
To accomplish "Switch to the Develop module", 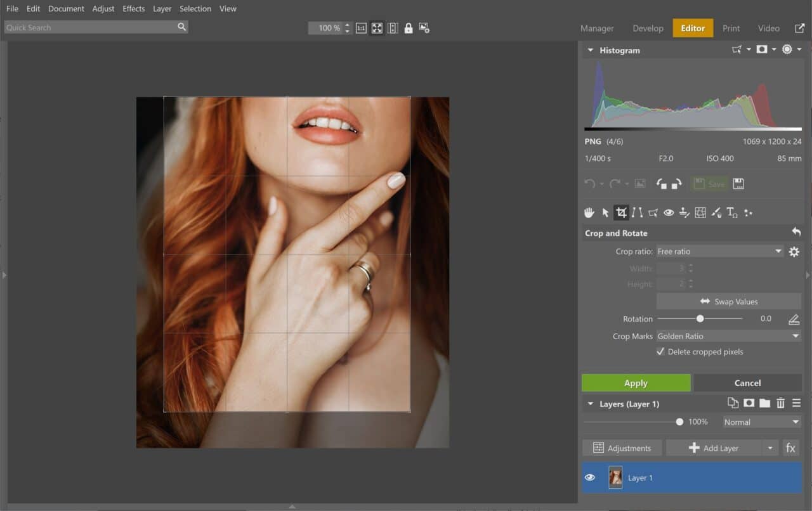I will [648, 29].
